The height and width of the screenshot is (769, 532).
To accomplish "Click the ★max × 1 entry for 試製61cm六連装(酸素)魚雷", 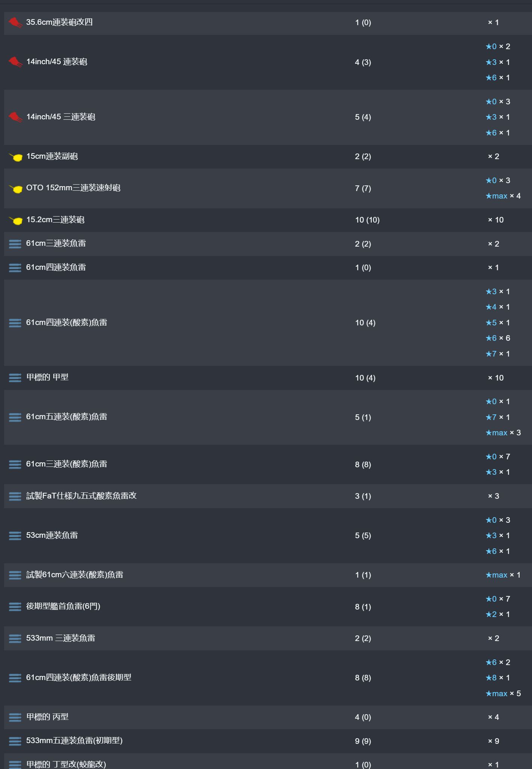I will (x=503, y=575).
